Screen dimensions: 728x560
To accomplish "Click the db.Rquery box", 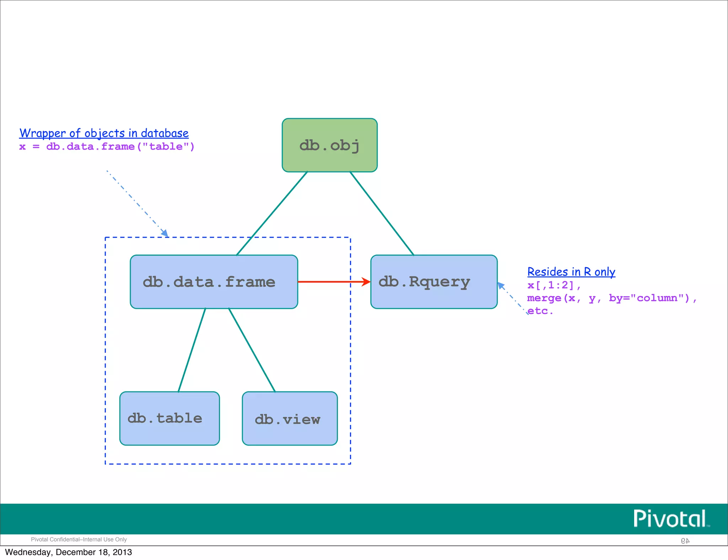I will [x=434, y=282].
